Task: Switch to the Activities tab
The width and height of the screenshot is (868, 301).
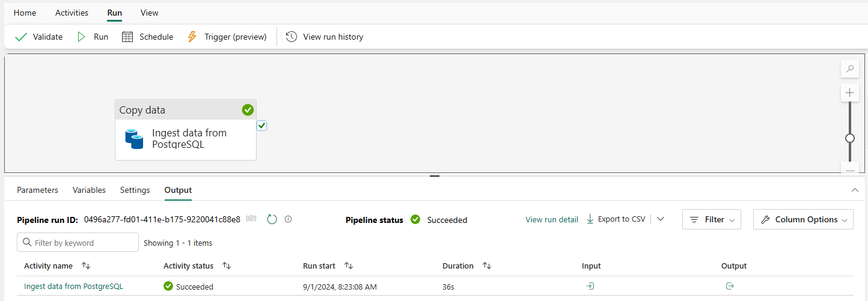Action: coord(72,13)
